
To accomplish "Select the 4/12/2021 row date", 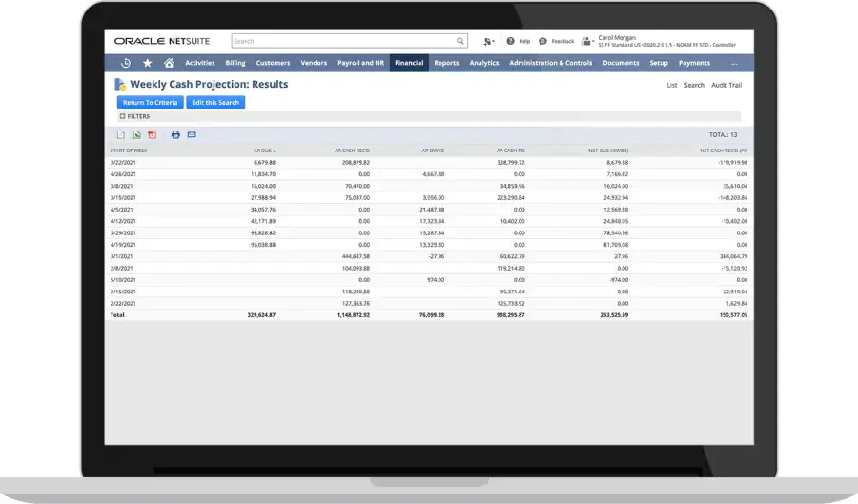I will click(123, 221).
